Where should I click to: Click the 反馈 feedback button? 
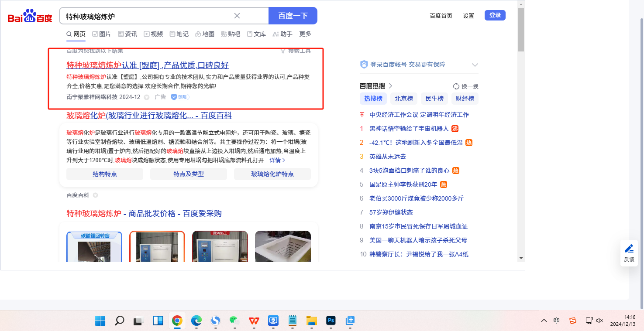click(629, 253)
